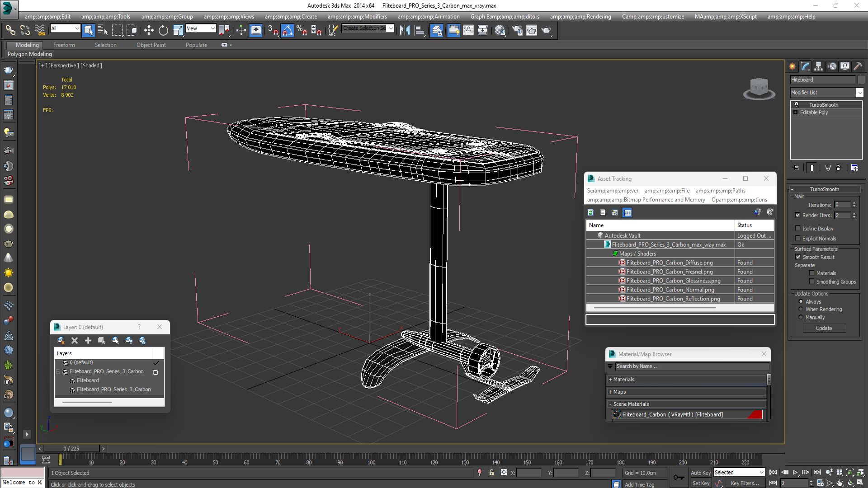Select the When Rendering update option

[801, 309]
